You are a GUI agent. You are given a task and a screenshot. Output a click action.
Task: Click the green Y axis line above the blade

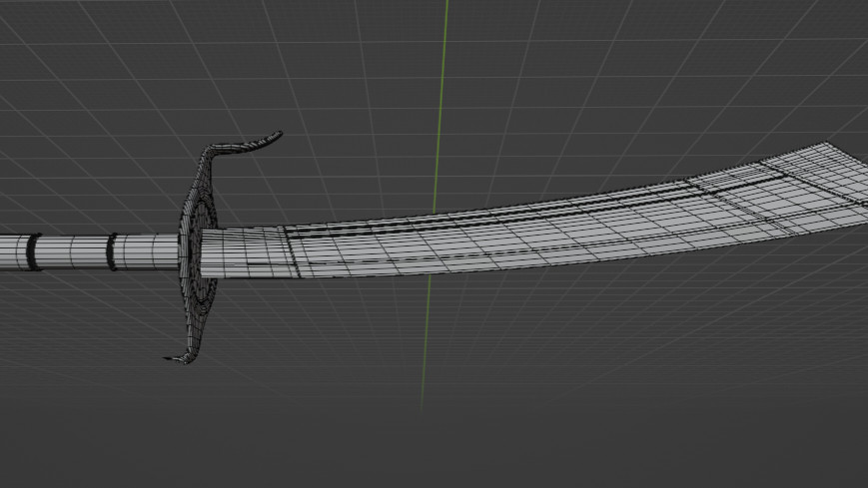(441, 100)
